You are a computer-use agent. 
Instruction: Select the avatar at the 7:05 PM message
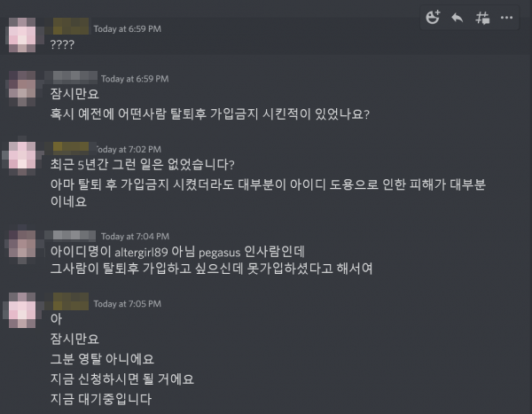(x=22, y=310)
